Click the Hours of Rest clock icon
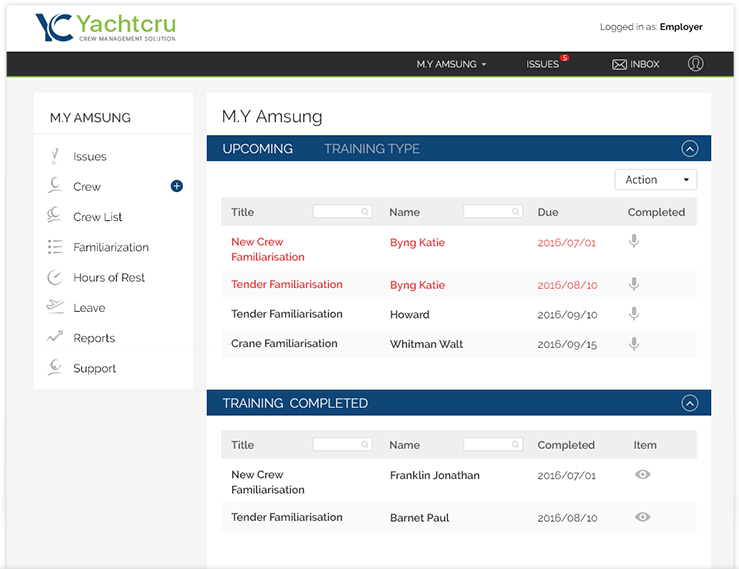739x569 pixels. click(55, 277)
